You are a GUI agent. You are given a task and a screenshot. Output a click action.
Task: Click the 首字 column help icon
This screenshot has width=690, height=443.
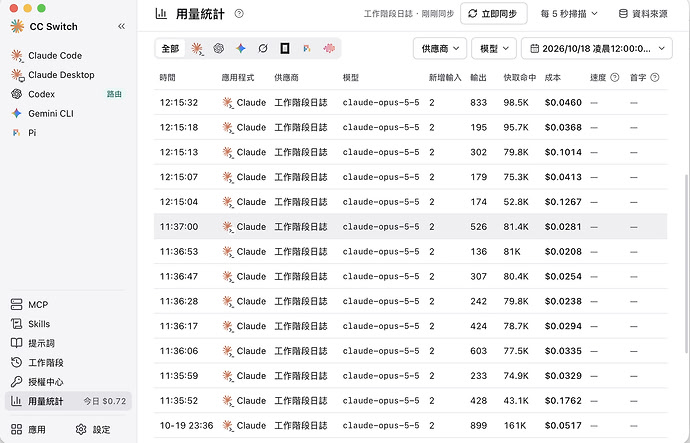pyautogui.click(x=654, y=77)
